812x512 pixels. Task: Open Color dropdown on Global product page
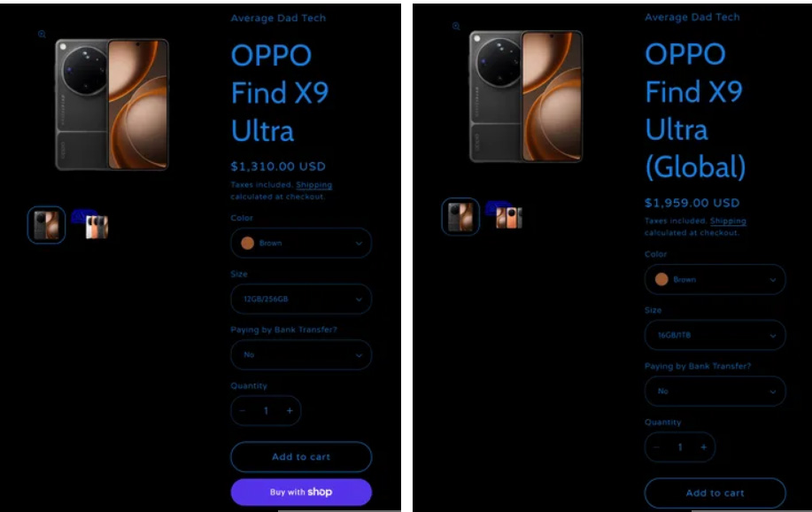coord(715,279)
